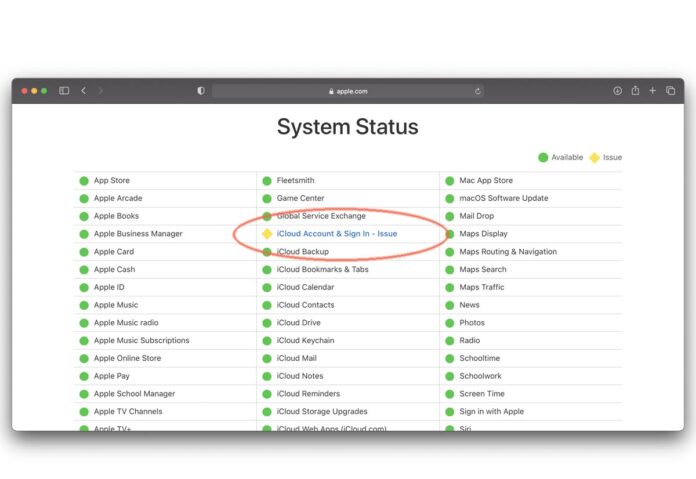Click the Apple School Manager entry

coord(134,394)
